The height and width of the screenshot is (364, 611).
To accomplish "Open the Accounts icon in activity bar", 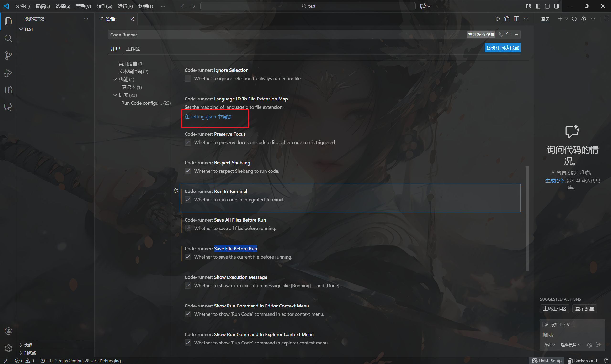I will [8, 331].
